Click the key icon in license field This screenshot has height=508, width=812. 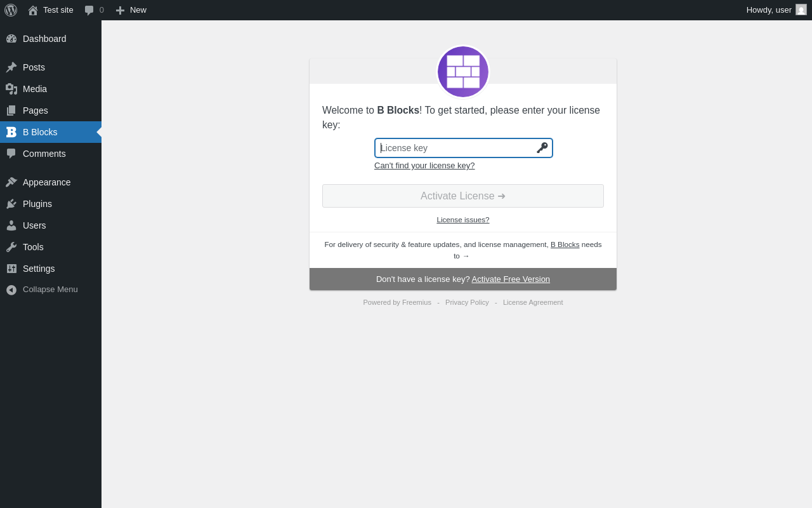point(542,148)
